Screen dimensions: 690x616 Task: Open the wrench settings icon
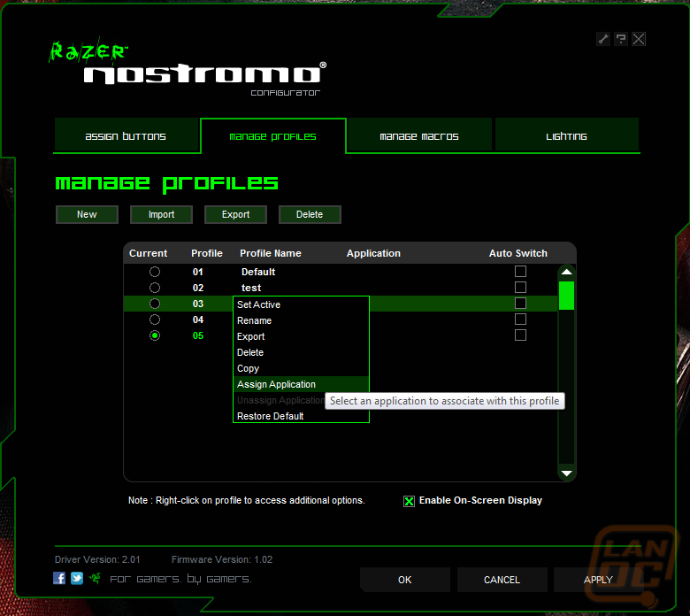coord(603,39)
